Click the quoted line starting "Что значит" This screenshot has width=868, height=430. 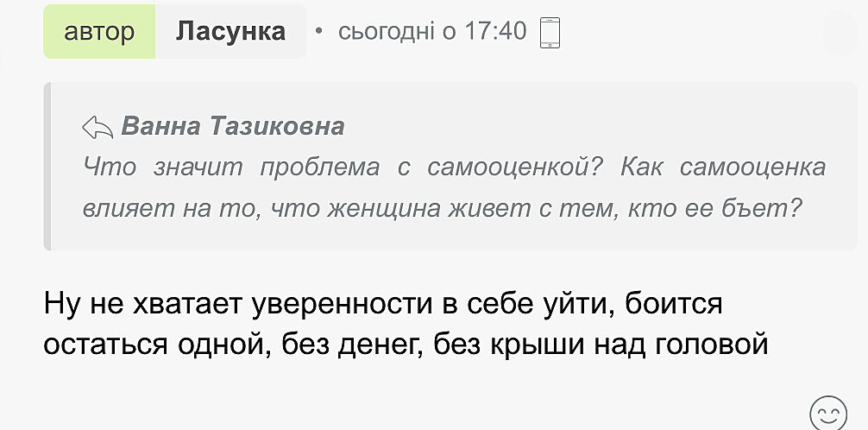[x=454, y=167]
